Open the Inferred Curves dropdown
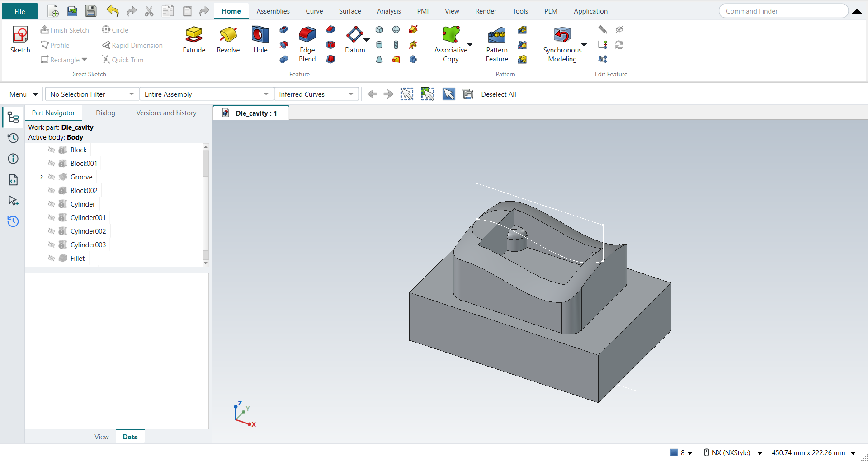This screenshot has height=461, width=868. click(x=316, y=94)
